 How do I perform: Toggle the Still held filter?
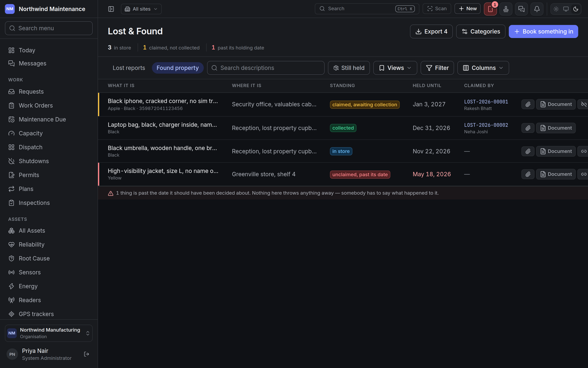pos(349,68)
